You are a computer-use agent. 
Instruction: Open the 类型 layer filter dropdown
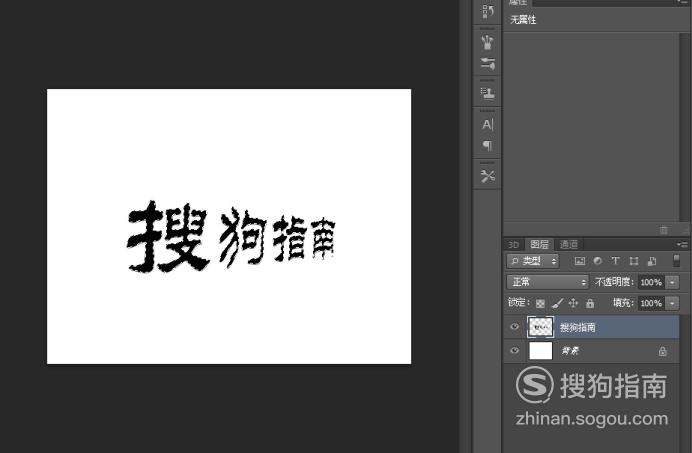[x=533, y=261]
